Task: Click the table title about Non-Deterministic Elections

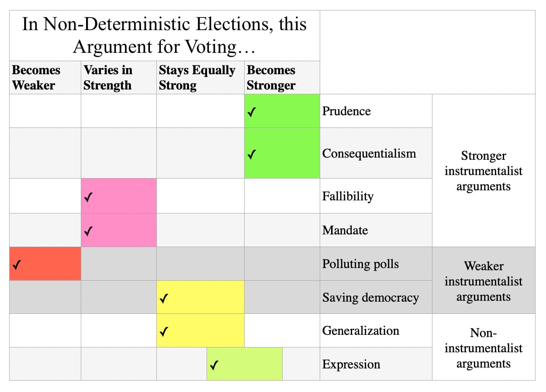Action: (164, 35)
